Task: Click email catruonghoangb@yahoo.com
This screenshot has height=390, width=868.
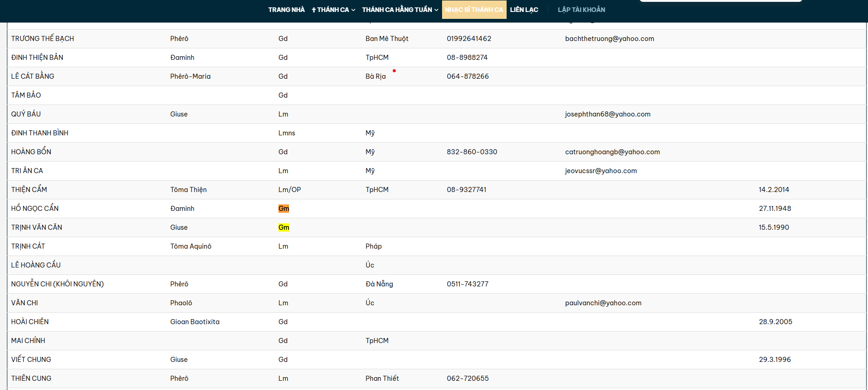Action: pyautogui.click(x=612, y=152)
